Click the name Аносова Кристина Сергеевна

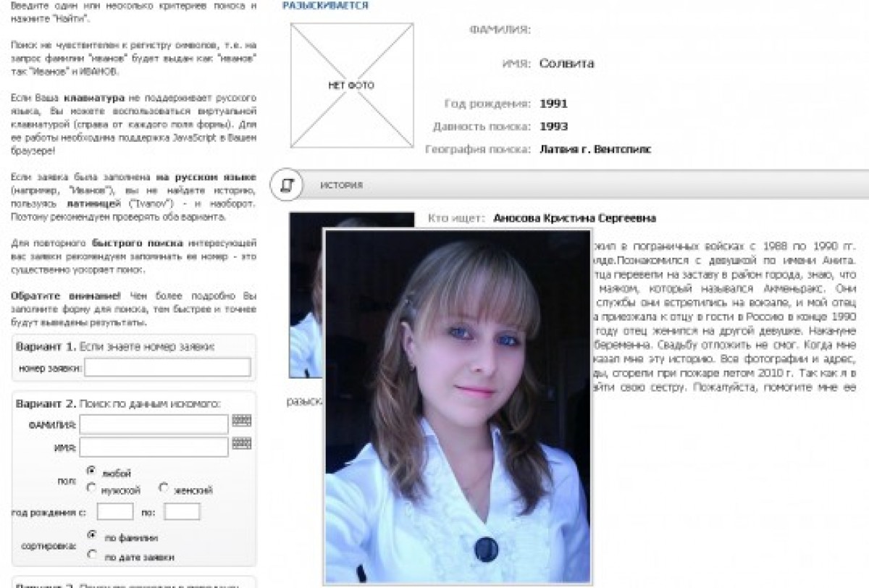pyautogui.click(x=574, y=218)
